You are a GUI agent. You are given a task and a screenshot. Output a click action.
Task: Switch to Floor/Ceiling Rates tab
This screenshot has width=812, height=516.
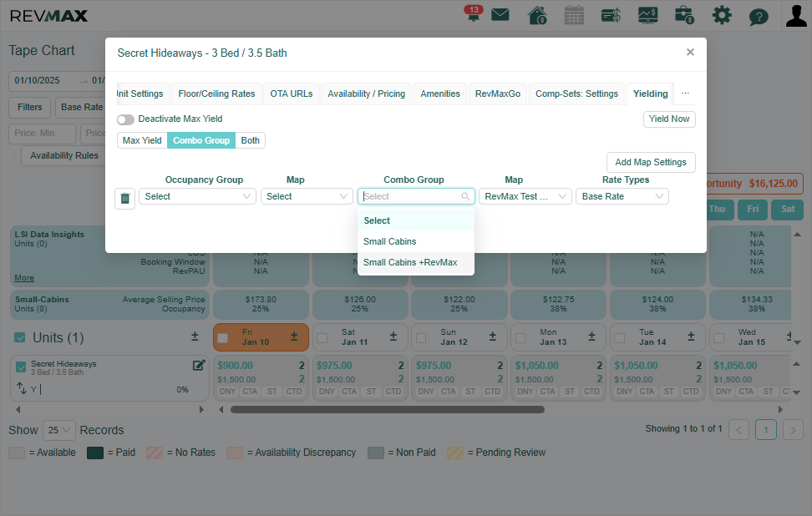click(216, 94)
